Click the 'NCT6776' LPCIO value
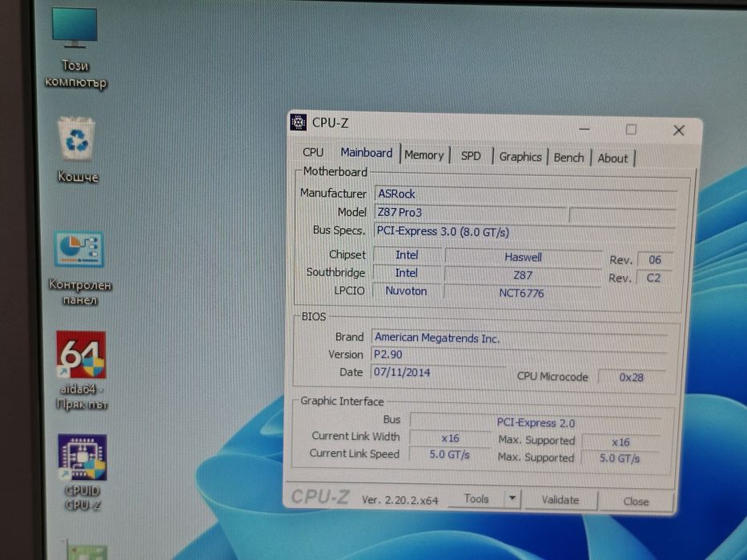The height and width of the screenshot is (560, 747). pyautogui.click(x=522, y=293)
